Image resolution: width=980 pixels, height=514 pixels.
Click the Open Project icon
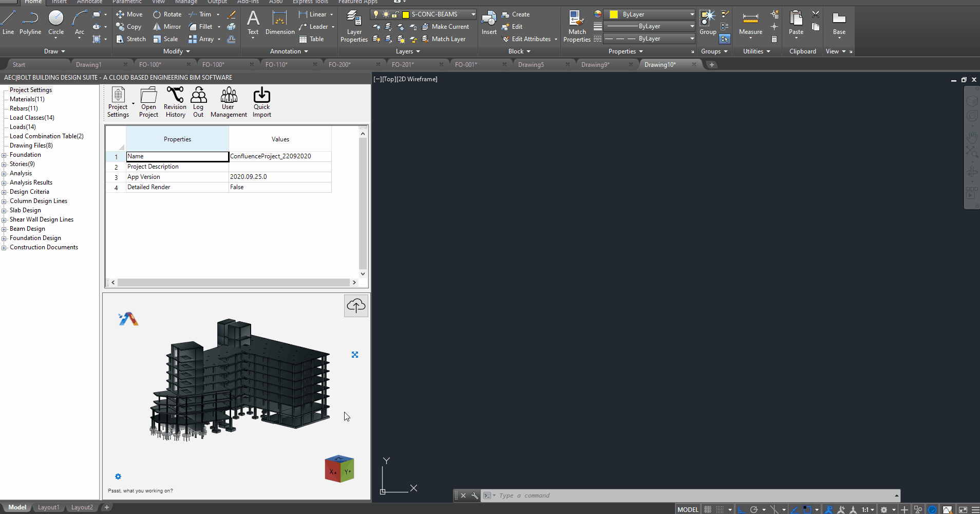click(x=148, y=102)
